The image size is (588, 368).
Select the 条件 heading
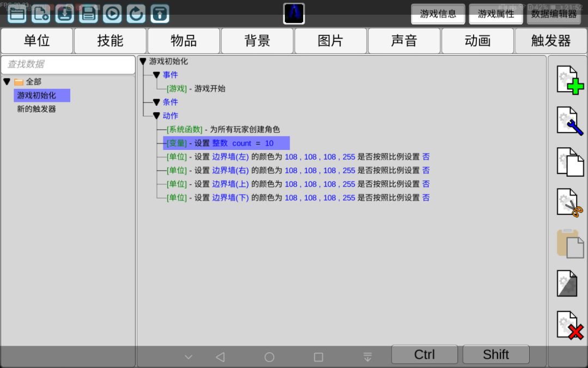click(170, 102)
